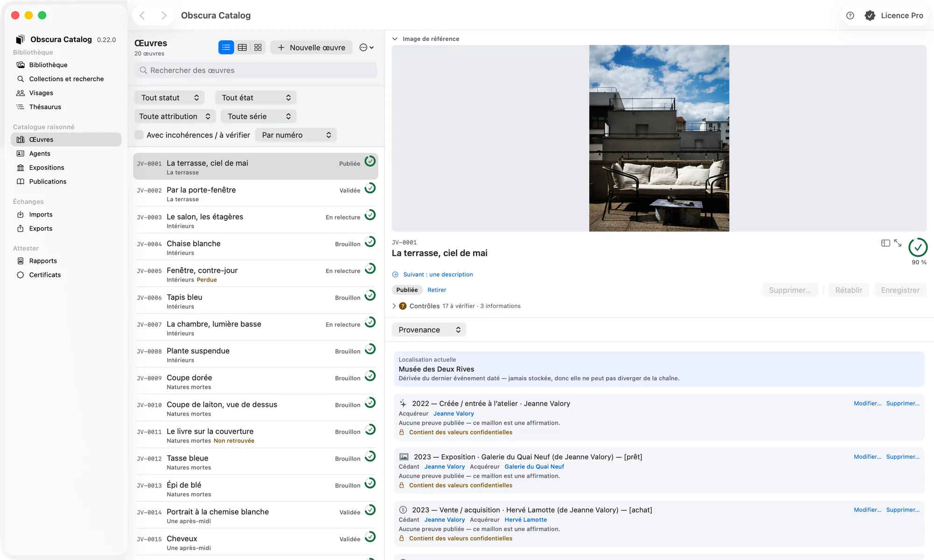Open Exports in the sidebar

[x=41, y=229]
